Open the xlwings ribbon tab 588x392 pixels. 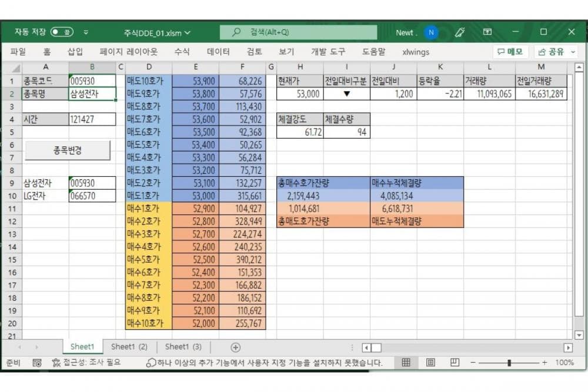[416, 52]
